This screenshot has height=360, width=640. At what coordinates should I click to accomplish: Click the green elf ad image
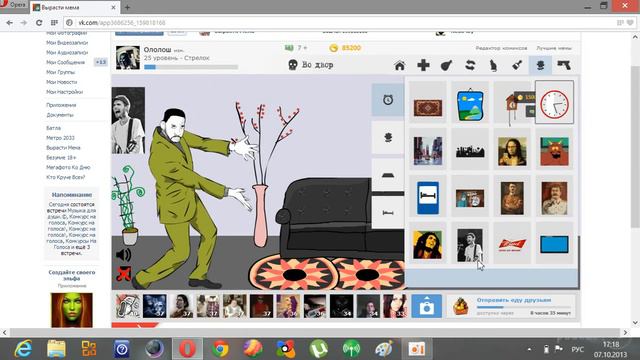pyautogui.click(x=71, y=310)
